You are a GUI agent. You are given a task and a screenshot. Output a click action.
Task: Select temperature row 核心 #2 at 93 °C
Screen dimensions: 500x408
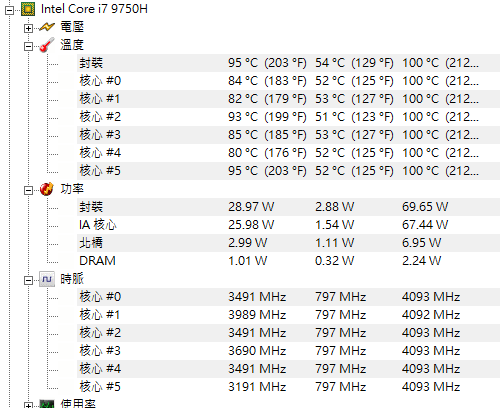click(x=288, y=117)
